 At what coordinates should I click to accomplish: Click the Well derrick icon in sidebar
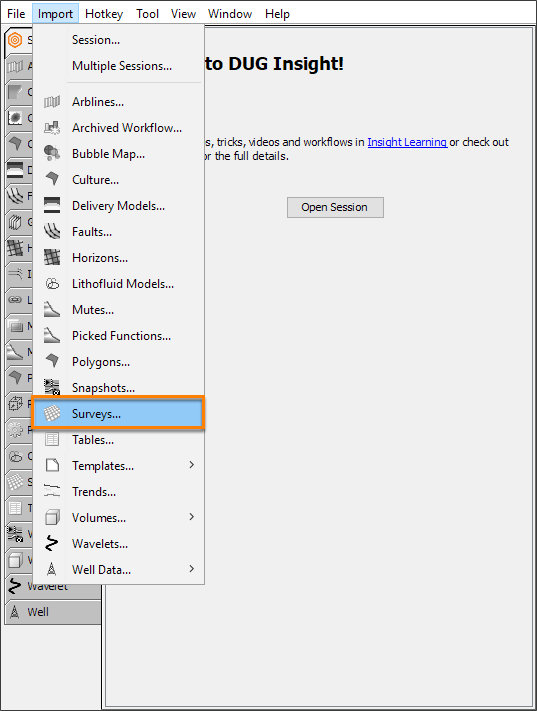[x=15, y=612]
